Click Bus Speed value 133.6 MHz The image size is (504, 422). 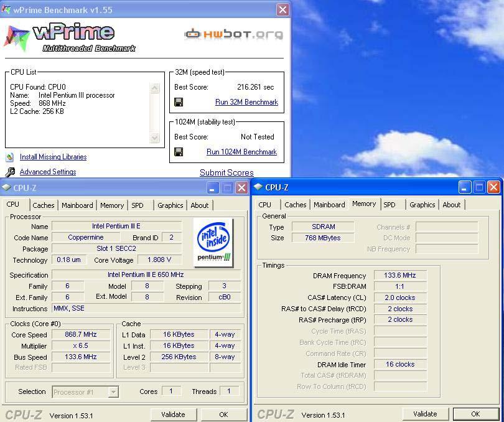click(x=81, y=357)
